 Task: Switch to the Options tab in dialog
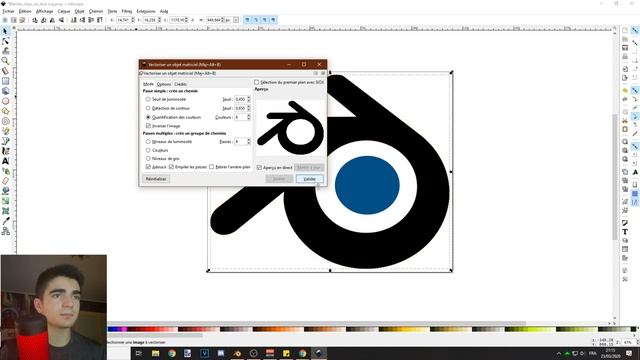(164, 84)
